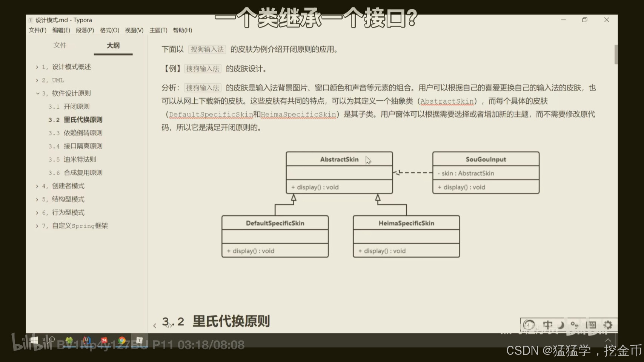Image resolution: width=644 pixels, height=362 pixels.
Task: Show hidden system tray icons
Action: (x=608, y=340)
